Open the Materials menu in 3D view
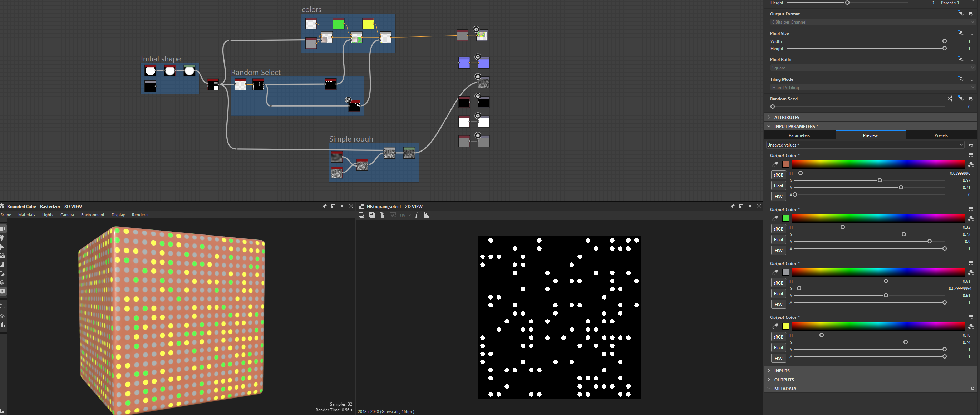 tap(26, 215)
